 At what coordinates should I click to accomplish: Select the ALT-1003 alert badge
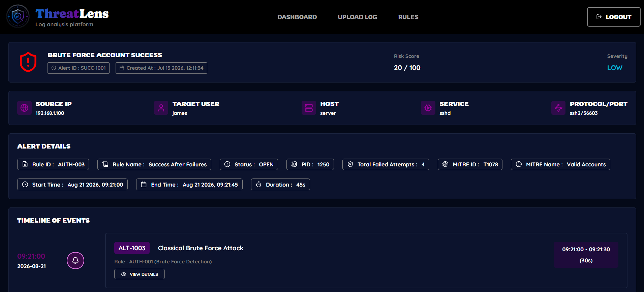click(x=132, y=248)
